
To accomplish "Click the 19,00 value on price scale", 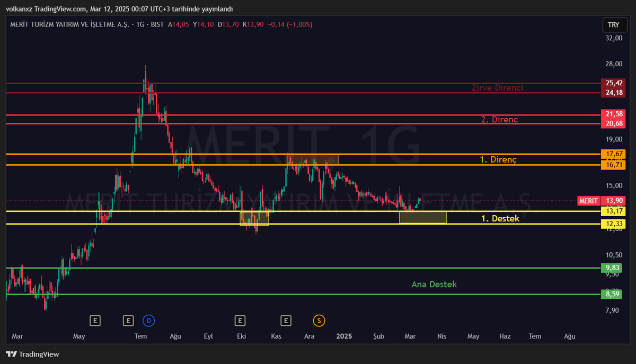I will [x=614, y=139].
